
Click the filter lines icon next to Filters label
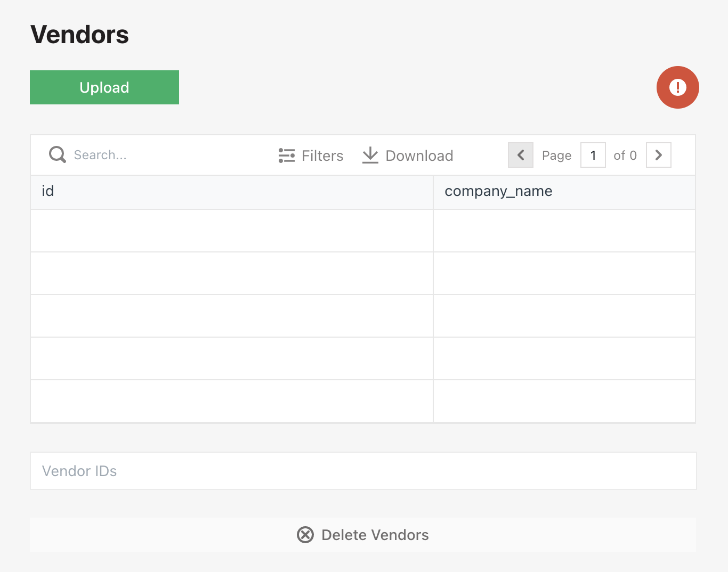pyautogui.click(x=286, y=155)
